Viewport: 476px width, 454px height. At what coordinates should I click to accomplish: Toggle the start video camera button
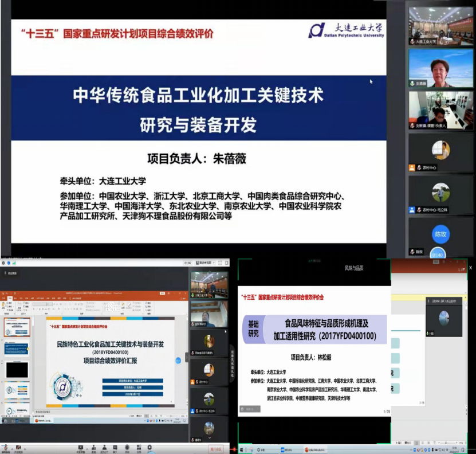(x=18, y=449)
